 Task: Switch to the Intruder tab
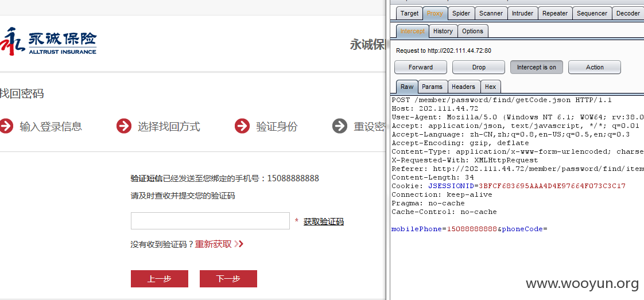[x=522, y=13]
